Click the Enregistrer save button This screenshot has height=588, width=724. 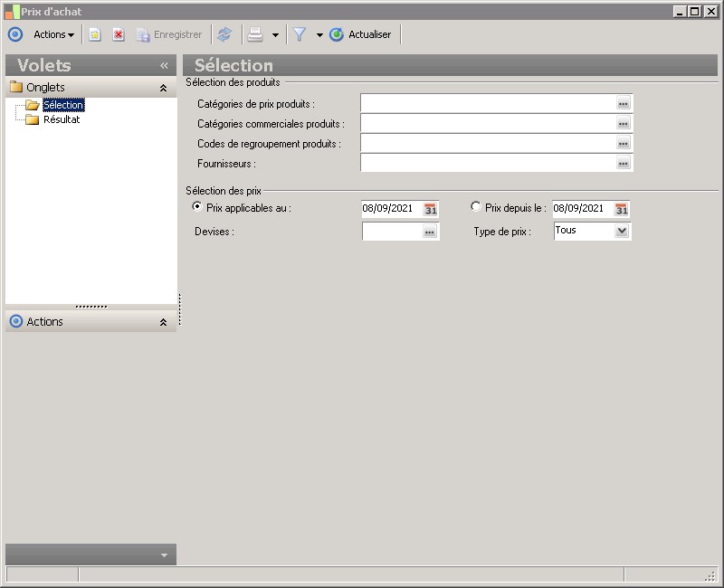coord(169,34)
